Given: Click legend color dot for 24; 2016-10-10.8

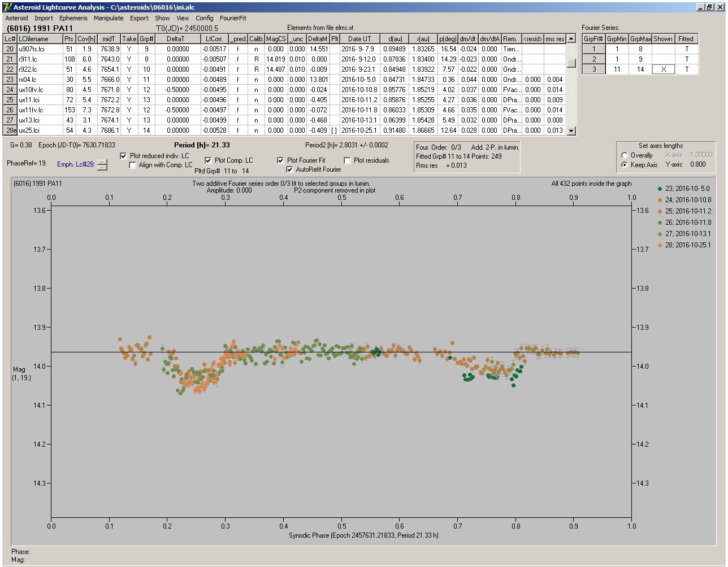Looking at the screenshot, I should click(x=659, y=200).
